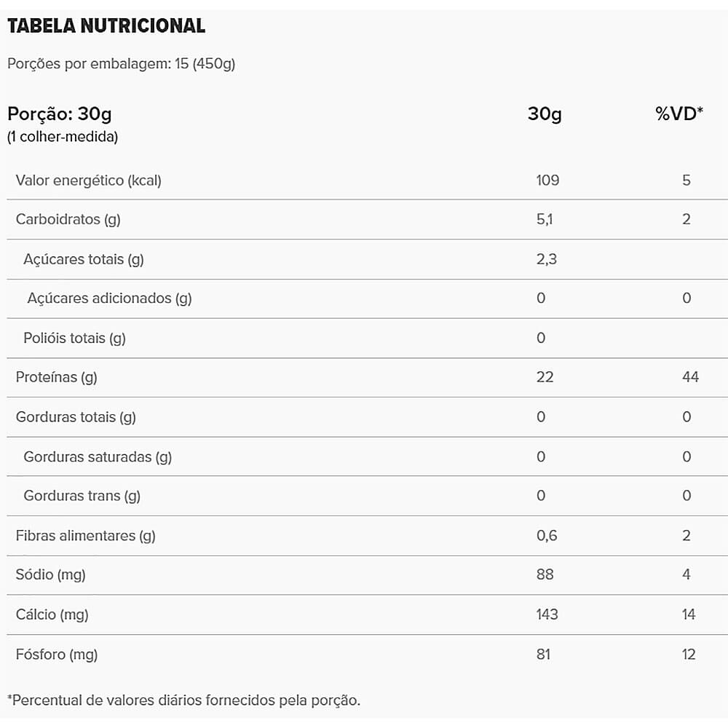Screen dimensions: 728x728
Task: Click the %VD* column header
Action: coord(679,114)
